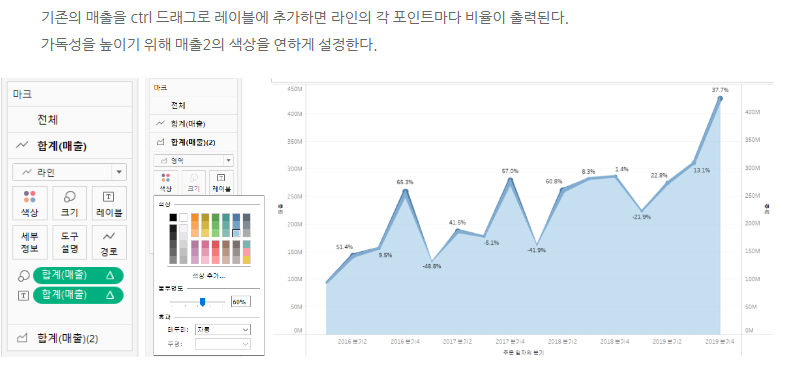The width and height of the screenshot is (801, 367).
Task: Click the sentence starting 가독성을 높이기 위해
Action: pyautogui.click(x=209, y=44)
